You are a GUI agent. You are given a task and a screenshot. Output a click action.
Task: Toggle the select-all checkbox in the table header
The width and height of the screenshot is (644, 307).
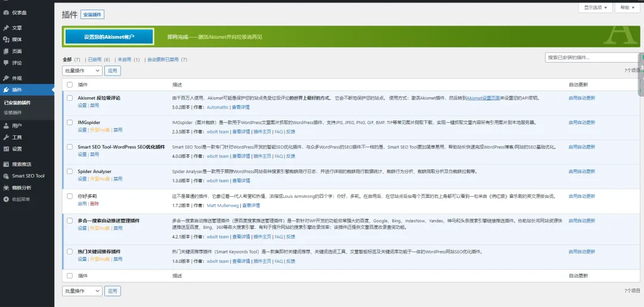pyautogui.click(x=69, y=85)
